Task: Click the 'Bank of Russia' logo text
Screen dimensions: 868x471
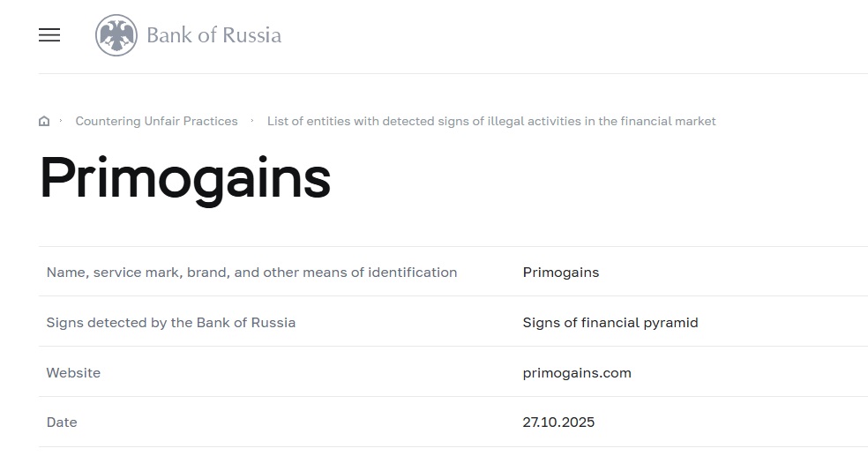Action: point(213,35)
